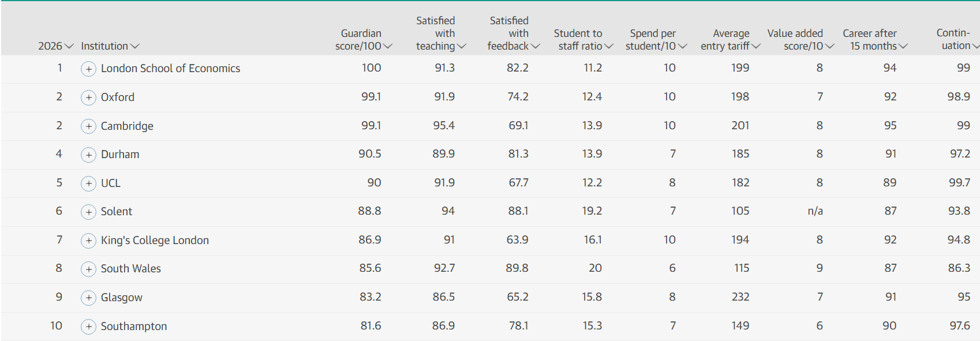This screenshot has width=980, height=341.
Task: Expand the Oxford row plus icon
Action: point(88,98)
